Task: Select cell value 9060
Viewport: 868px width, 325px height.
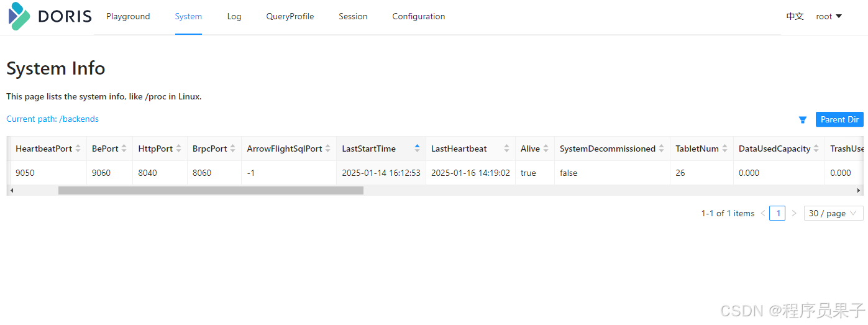Action: (x=101, y=173)
